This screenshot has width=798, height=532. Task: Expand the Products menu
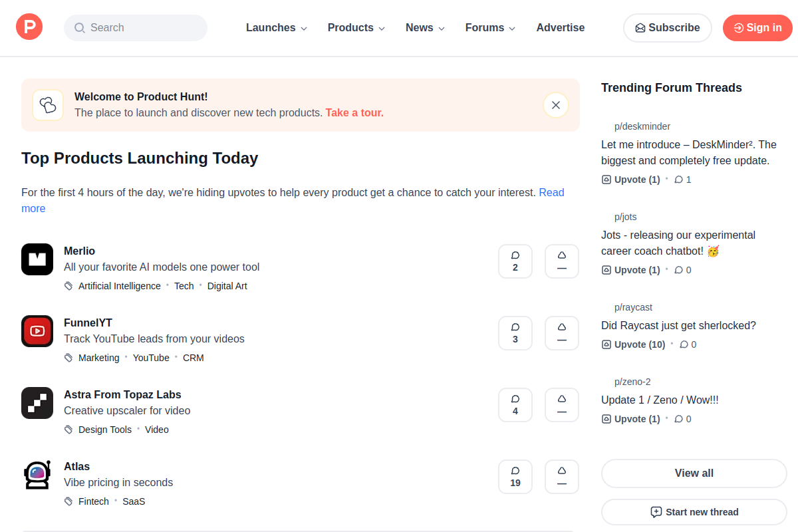coord(356,28)
